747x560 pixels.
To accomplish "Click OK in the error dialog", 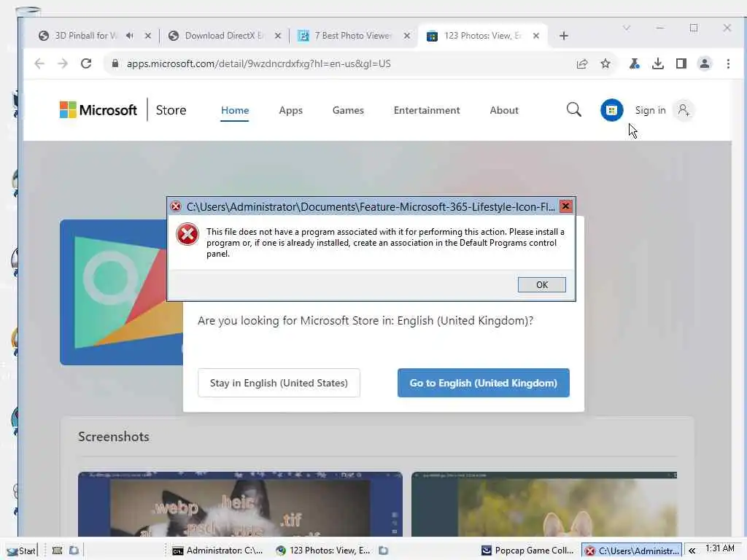I will [542, 285].
